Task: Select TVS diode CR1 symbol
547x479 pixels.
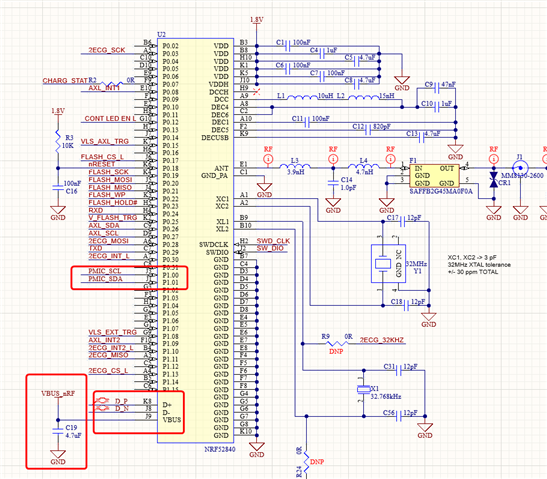Action: [494, 180]
